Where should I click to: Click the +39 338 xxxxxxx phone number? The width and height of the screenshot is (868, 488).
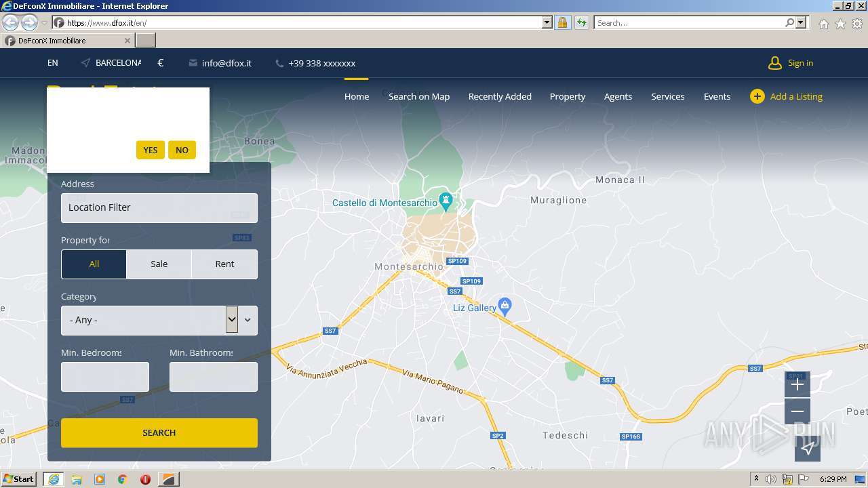[321, 63]
